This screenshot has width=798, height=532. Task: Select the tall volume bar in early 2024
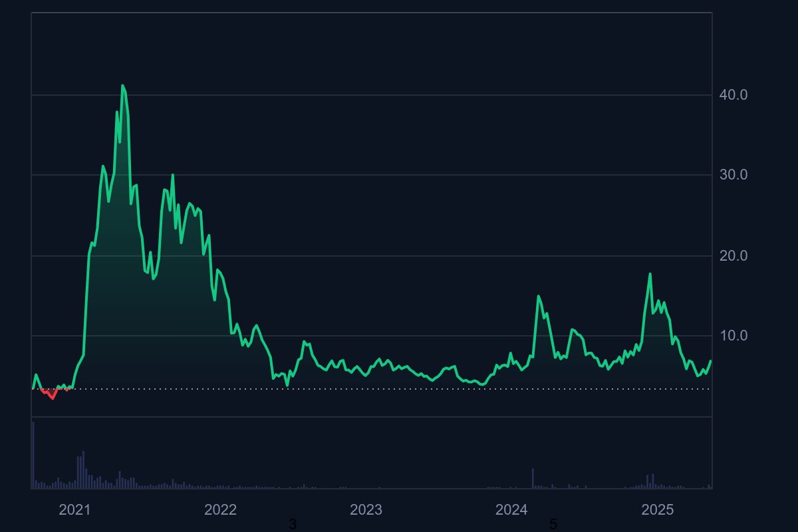533,478
